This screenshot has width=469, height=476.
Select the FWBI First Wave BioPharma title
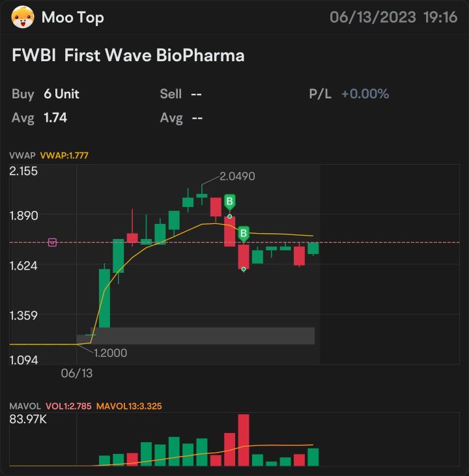pos(128,55)
